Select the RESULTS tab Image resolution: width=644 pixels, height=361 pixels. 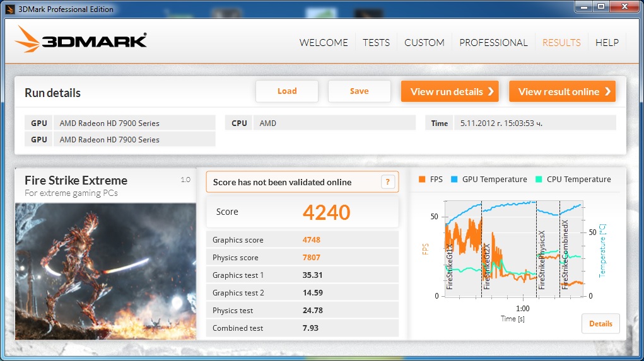pyautogui.click(x=561, y=43)
